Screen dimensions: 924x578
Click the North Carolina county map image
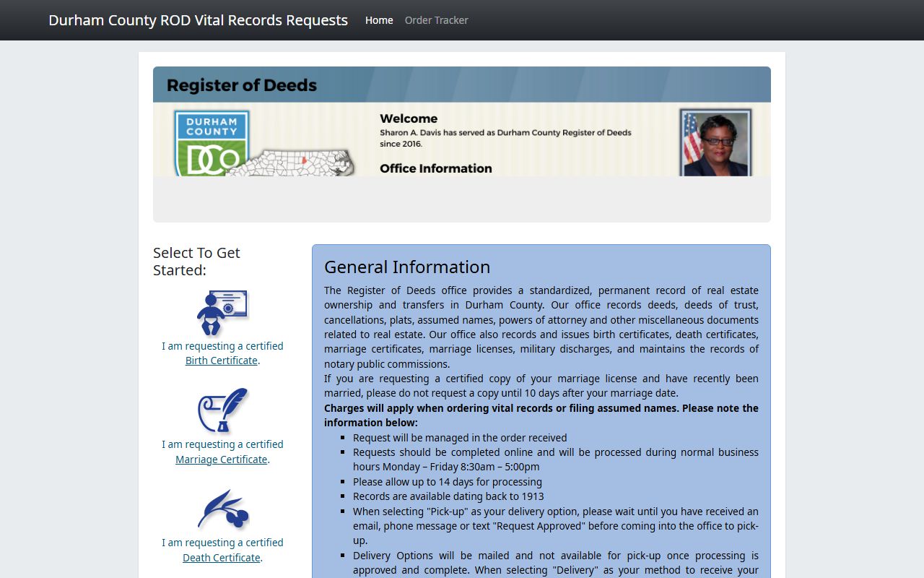tap(292, 163)
